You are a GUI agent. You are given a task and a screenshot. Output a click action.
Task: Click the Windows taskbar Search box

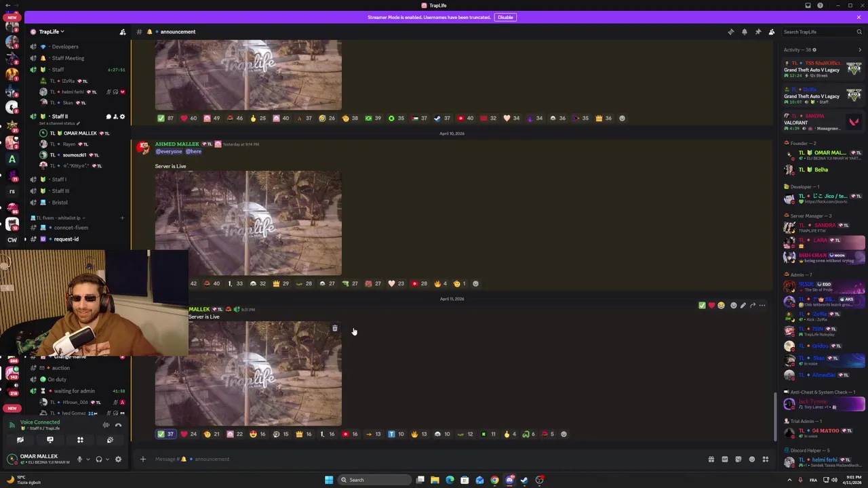375,480
